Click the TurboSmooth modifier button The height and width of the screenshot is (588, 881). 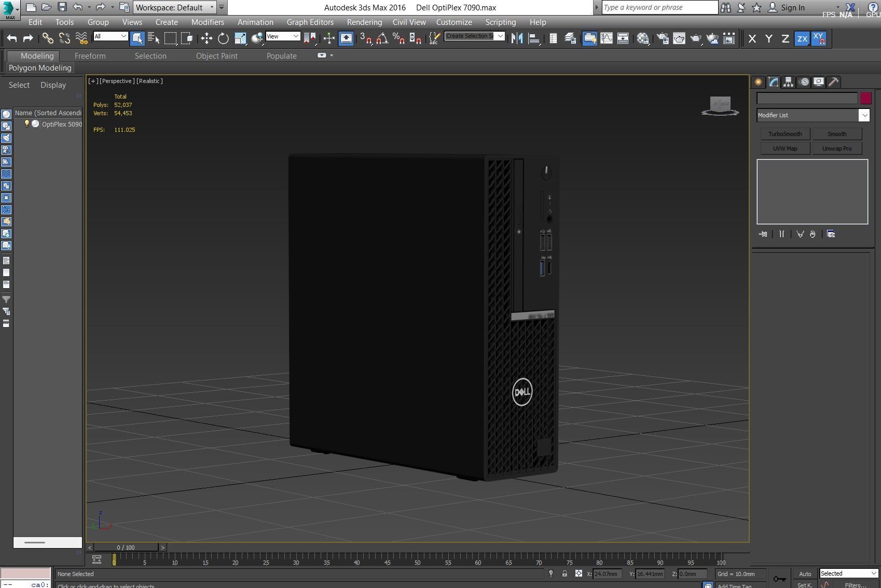click(x=785, y=134)
